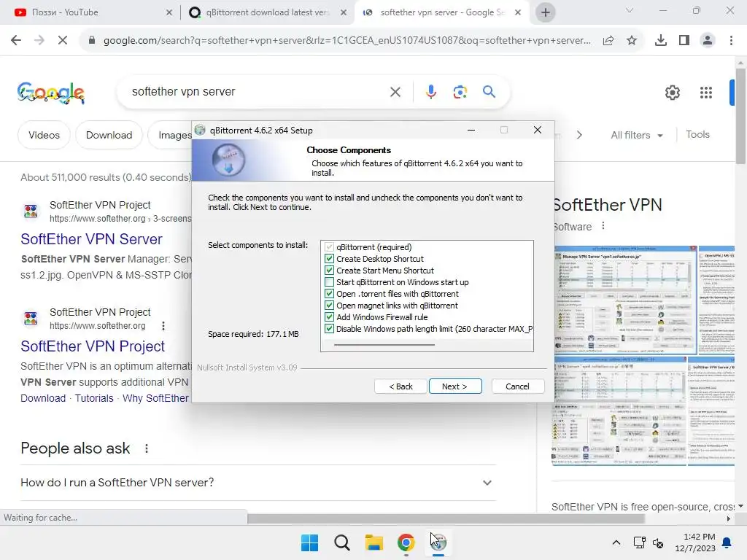Close the softether vpn server tab

pyautogui.click(x=518, y=12)
